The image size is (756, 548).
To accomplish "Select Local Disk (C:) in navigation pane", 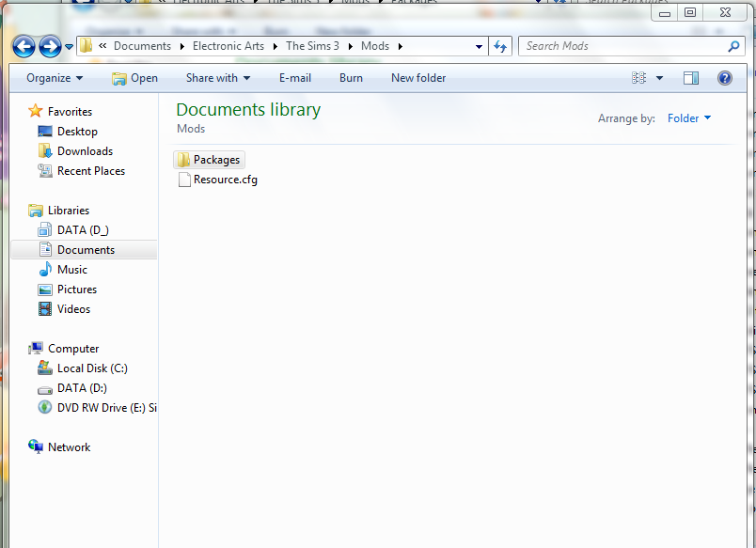I will (x=92, y=368).
